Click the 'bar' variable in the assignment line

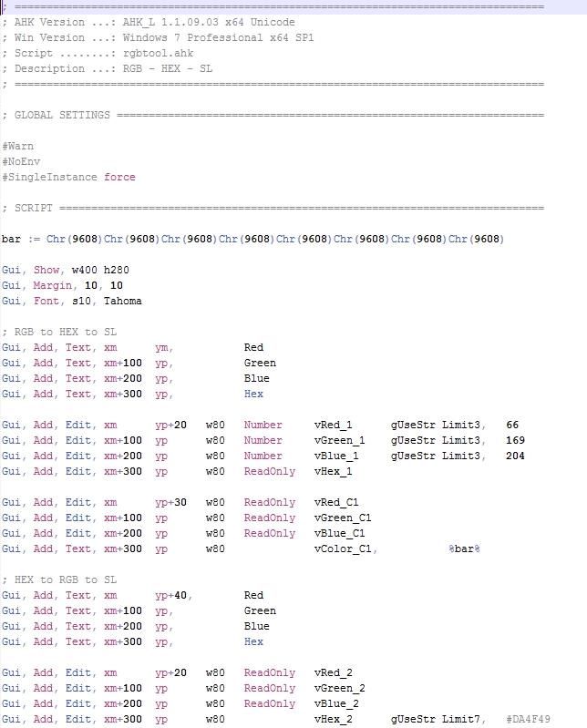[11, 239]
